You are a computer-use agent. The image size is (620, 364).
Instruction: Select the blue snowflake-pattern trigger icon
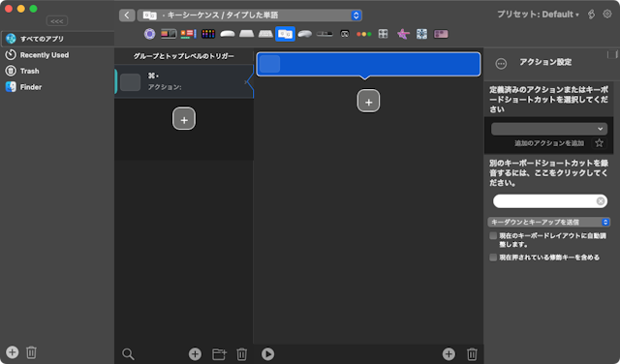pos(421,34)
